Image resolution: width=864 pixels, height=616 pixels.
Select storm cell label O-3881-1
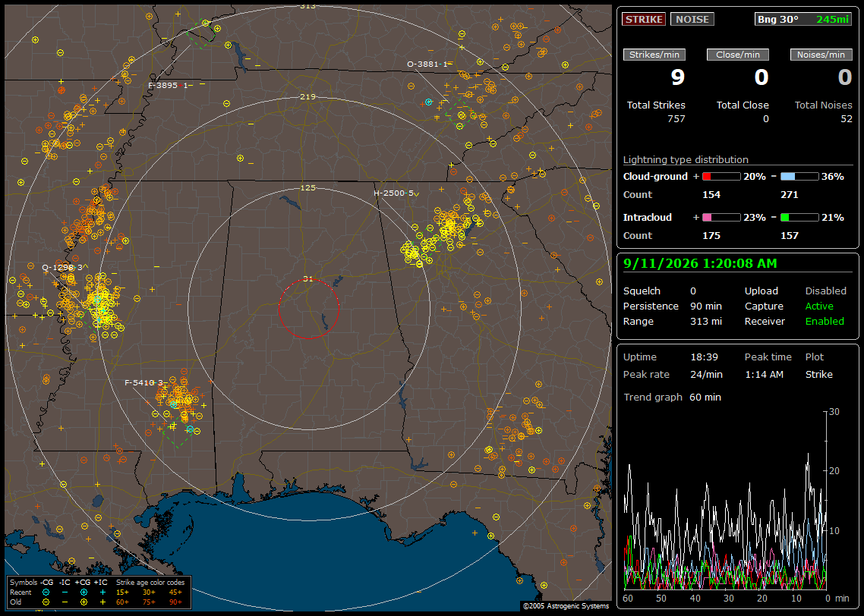tap(427, 64)
